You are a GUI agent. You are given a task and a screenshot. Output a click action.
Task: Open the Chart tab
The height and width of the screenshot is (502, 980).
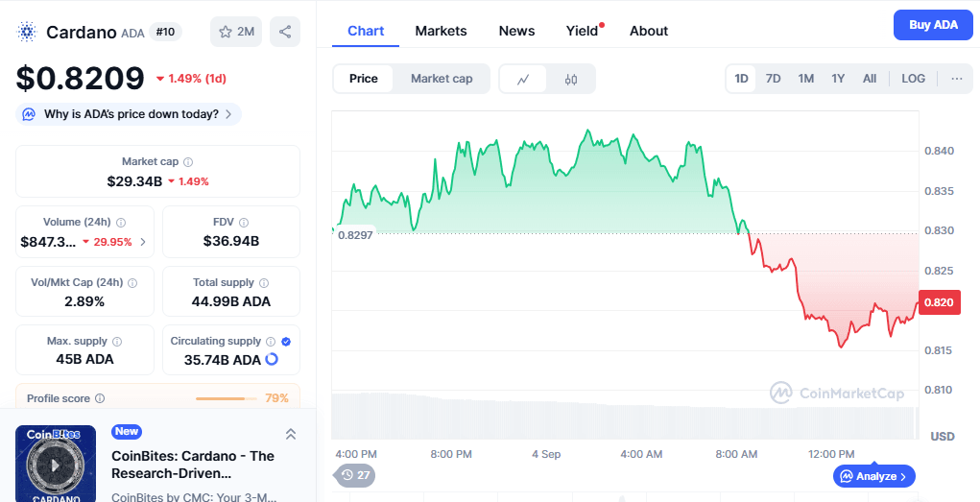[x=366, y=32]
